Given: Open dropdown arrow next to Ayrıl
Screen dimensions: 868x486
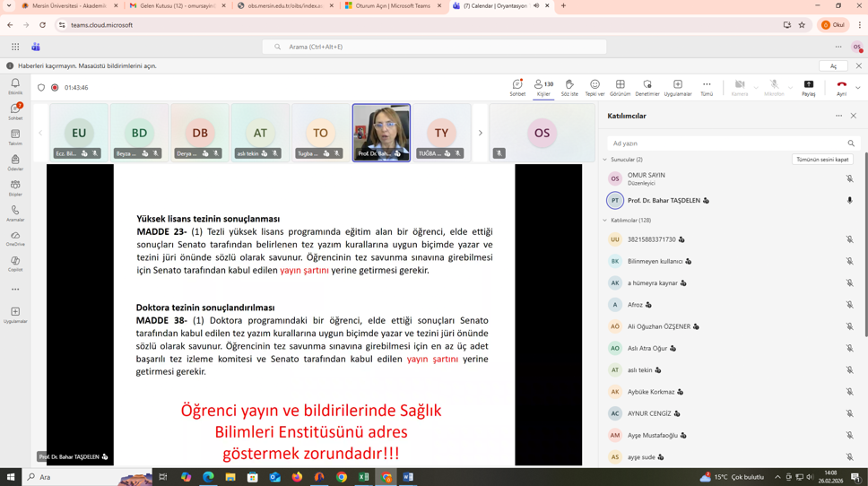Looking at the screenshot, I should pyautogui.click(x=858, y=88).
